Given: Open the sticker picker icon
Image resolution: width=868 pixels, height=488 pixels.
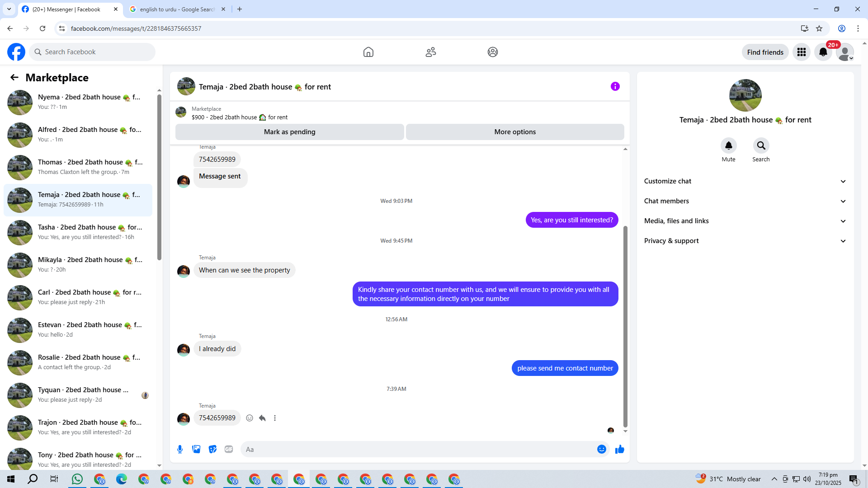Looking at the screenshot, I should tap(212, 449).
